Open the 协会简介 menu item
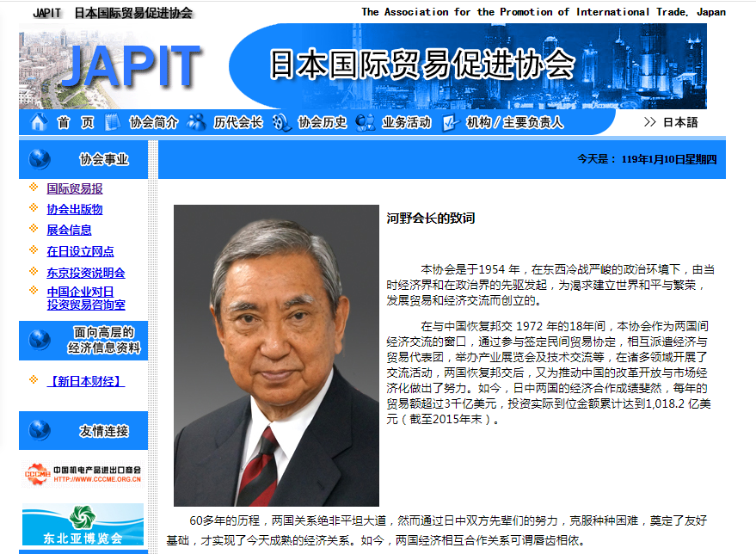The width and height of the screenshot is (756, 554). [153, 122]
